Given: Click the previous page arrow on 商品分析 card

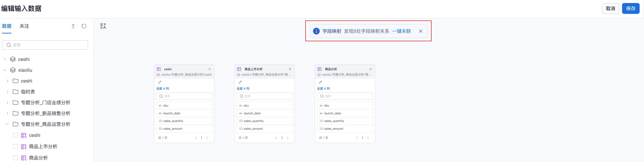Looking at the screenshot, I should coord(357,138).
